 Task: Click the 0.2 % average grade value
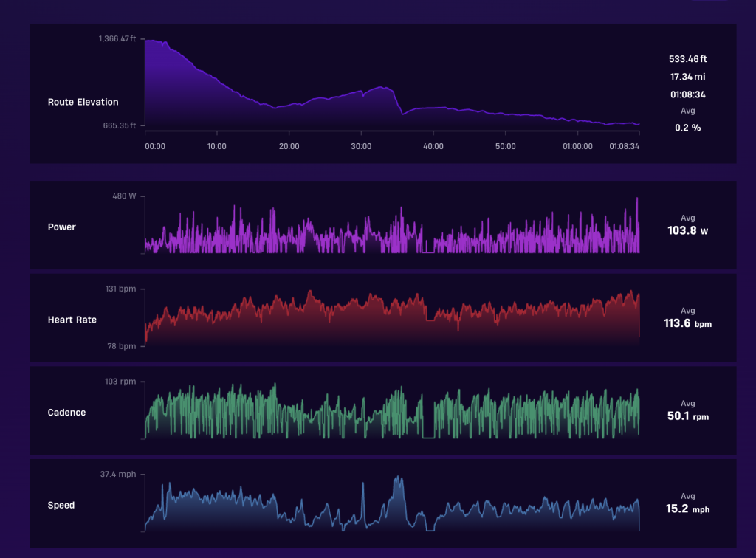tap(688, 128)
